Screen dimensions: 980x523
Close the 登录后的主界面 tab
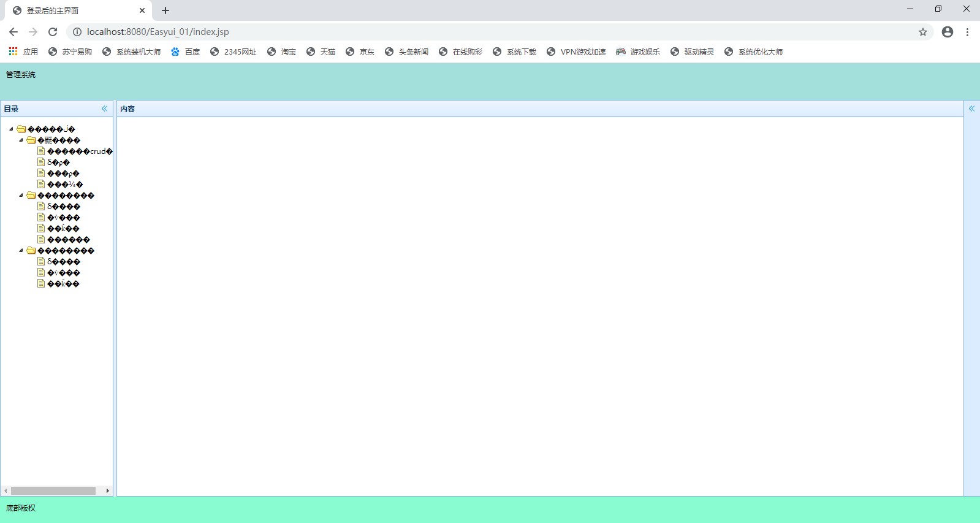coord(142,10)
